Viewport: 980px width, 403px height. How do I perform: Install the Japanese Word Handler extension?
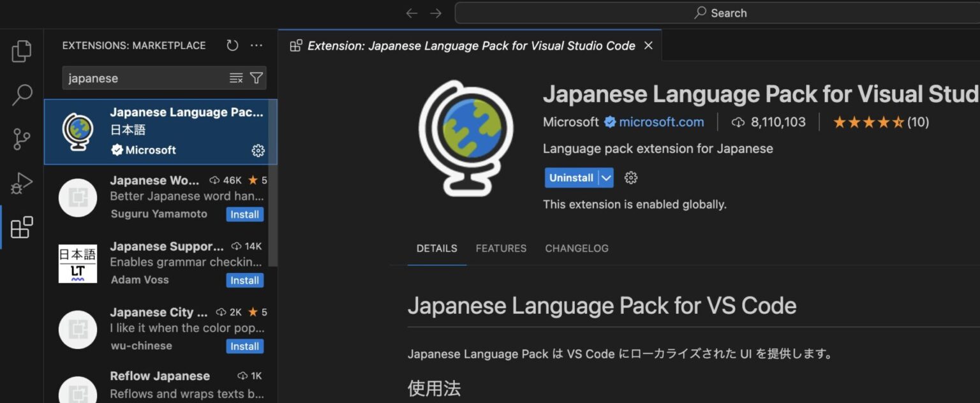245,214
